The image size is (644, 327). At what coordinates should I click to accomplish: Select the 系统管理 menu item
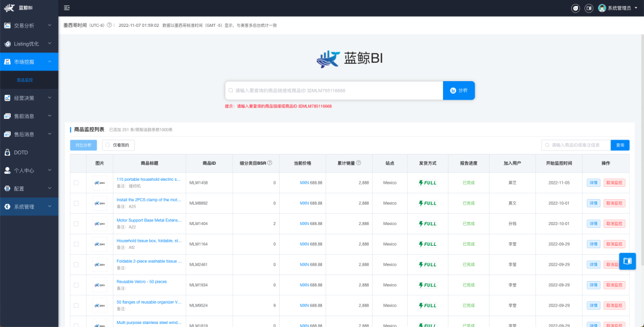(29, 206)
